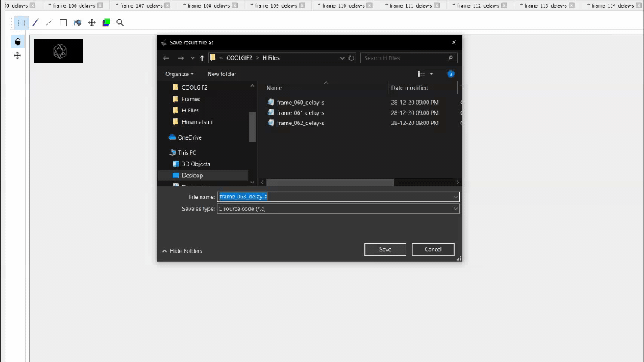This screenshot has width=644, height=362.
Task: Click the magnifier zoom tool icon
Action: coord(120,23)
